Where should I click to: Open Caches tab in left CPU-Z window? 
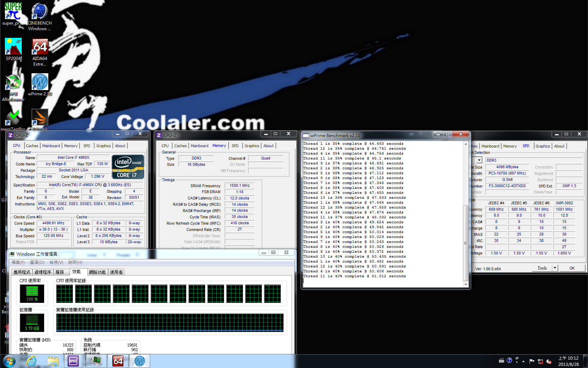32,146
